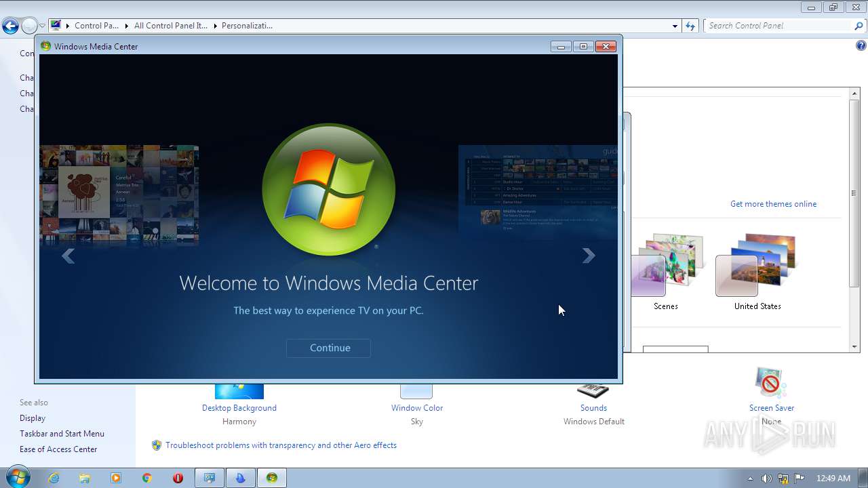This screenshot has width=868, height=488.
Task: Click the Windows Media Center logo orb
Action: tap(329, 190)
